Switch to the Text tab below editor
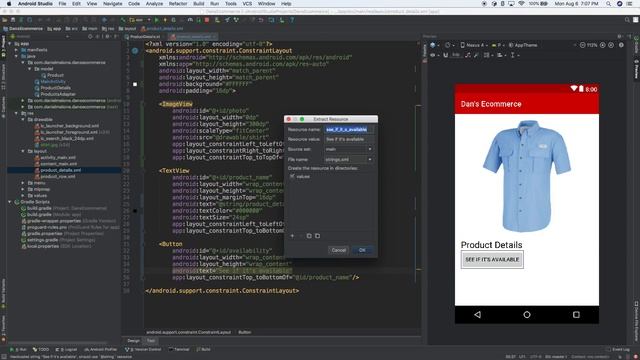 151,340
